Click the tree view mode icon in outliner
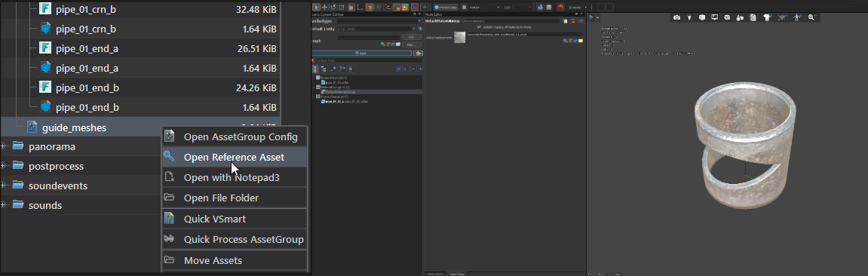This screenshot has height=276, width=868. tap(324, 69)
